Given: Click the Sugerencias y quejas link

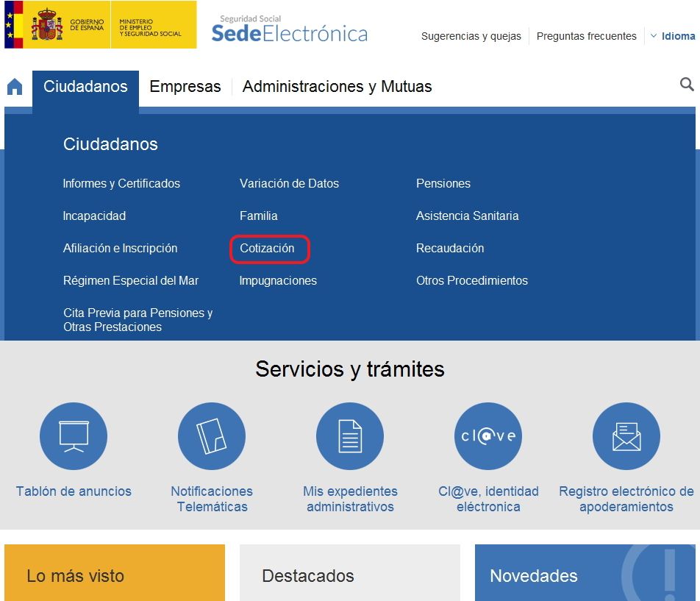Looking at the screenshot, I should tap(471, 35).
